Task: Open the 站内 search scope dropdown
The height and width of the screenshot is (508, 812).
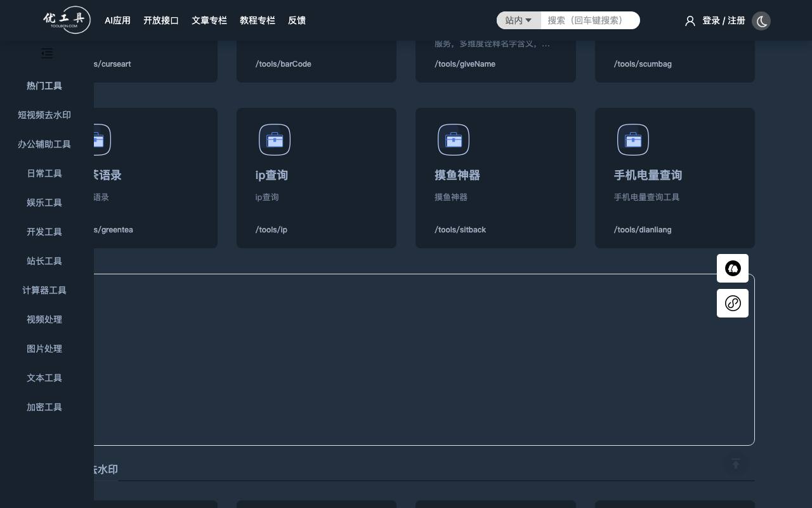Action: 518,20
